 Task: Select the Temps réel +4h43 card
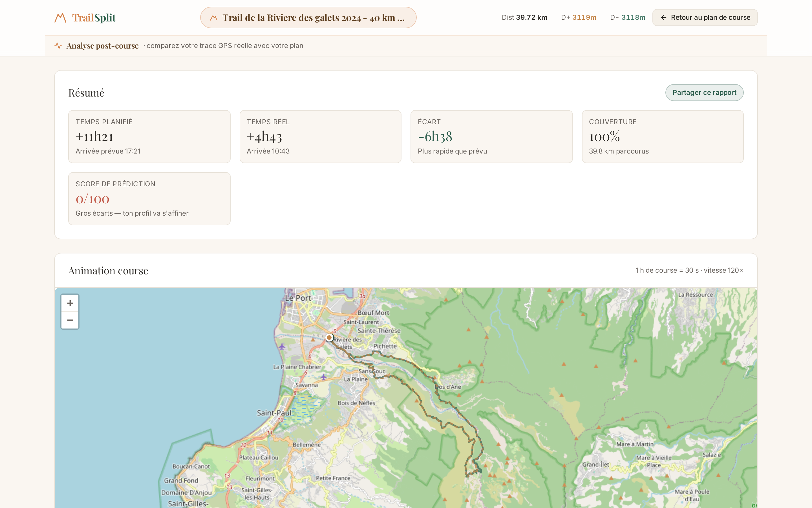pos(320,136)
